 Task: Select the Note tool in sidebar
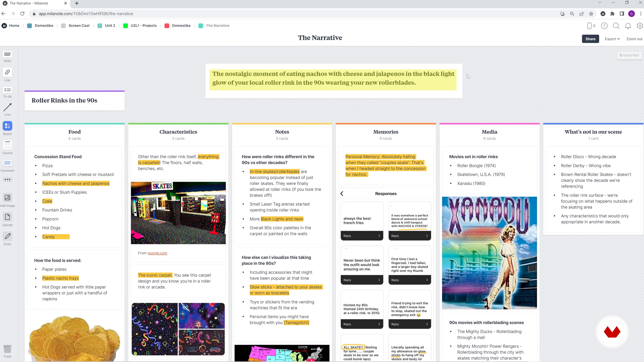point(7,57)
